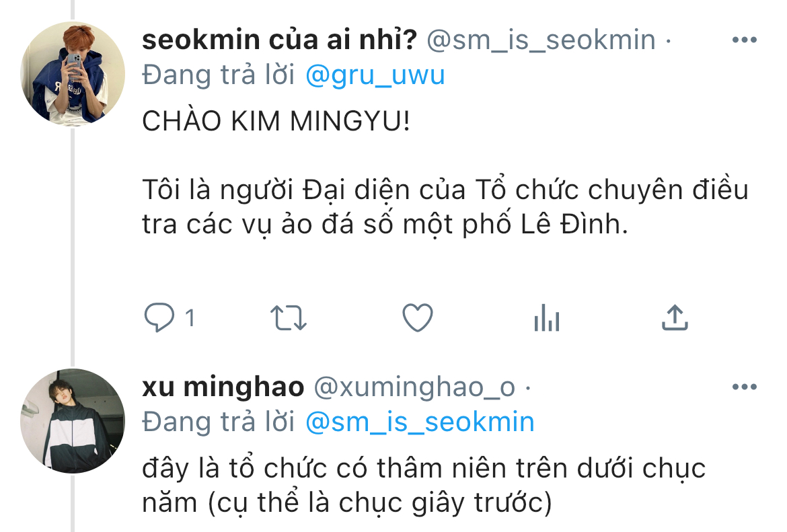Click the reply count number 1
The image size is (787, 532).
click(190, 317)
